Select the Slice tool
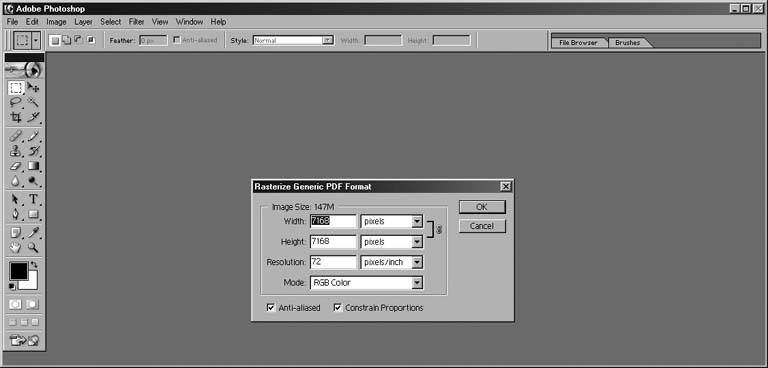 [x=33, y=117]
